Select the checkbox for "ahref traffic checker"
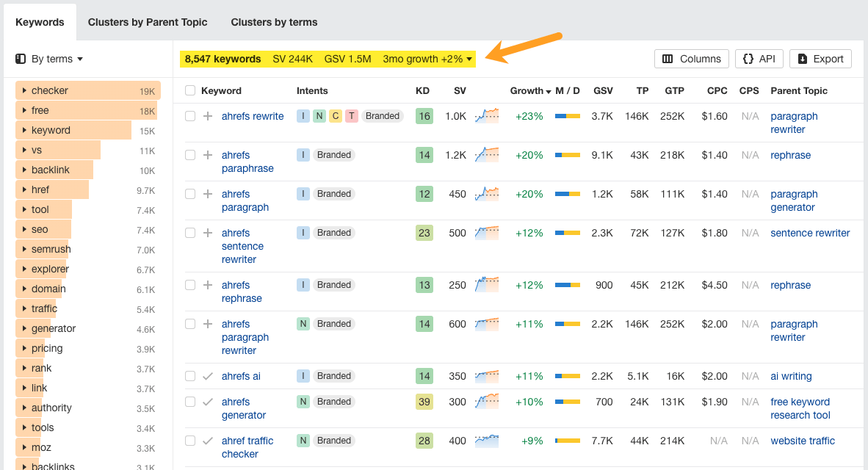Image resolution: width=868 pixels, height=470 pixels. click(189, 441)
